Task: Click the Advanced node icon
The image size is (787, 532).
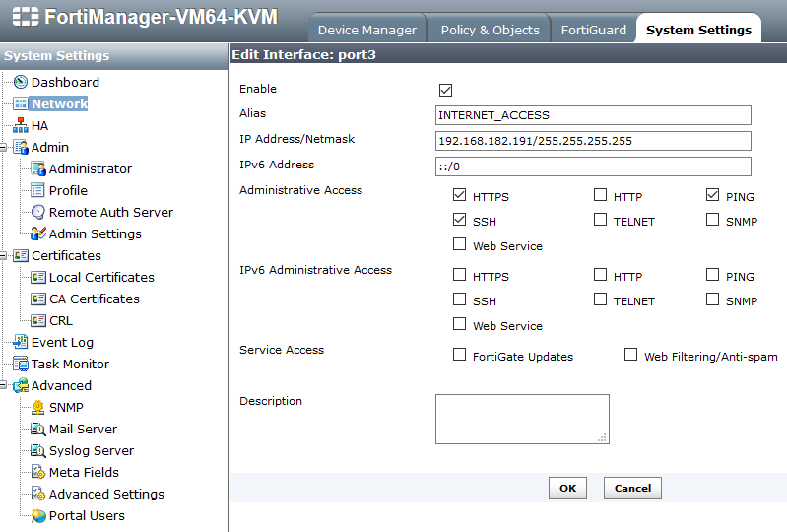Action: tap(21, 385)
